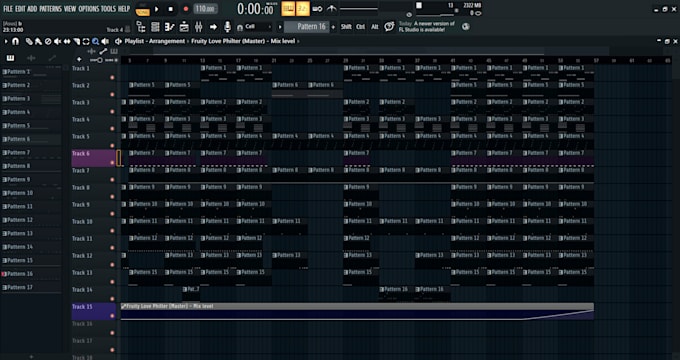Click the tree-structure view icon in the shortcut toolbar
Screen dimensions: 680x360
point(141,27)
